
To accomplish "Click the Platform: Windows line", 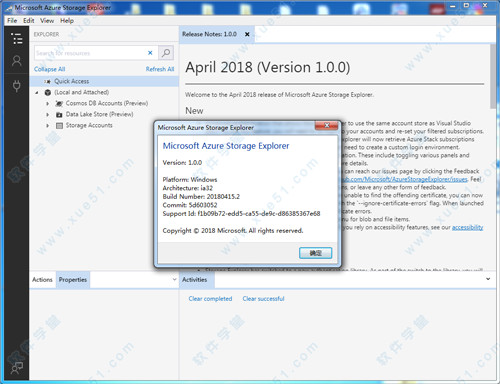I will click(190, 180).
